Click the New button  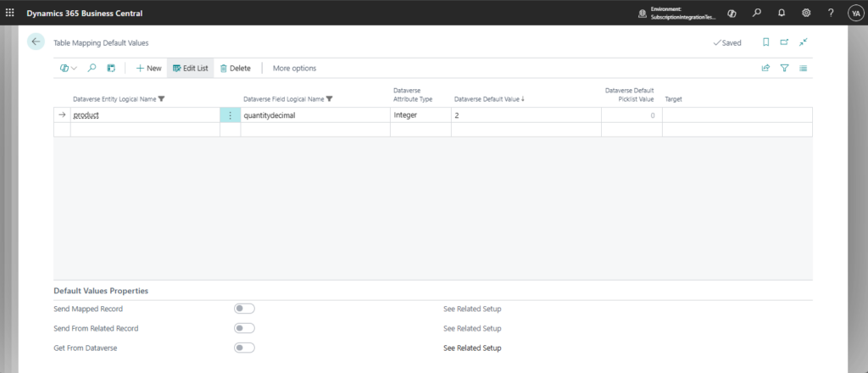(x=148, y=68)
